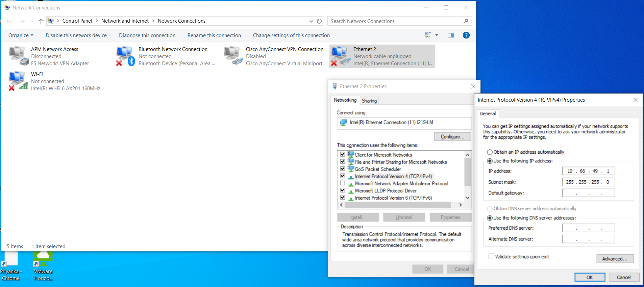The height and width of the screenshot is (287, 644).
Task: Toggle Client for Microsoft Networks checkbox
Action: point(343,154)
